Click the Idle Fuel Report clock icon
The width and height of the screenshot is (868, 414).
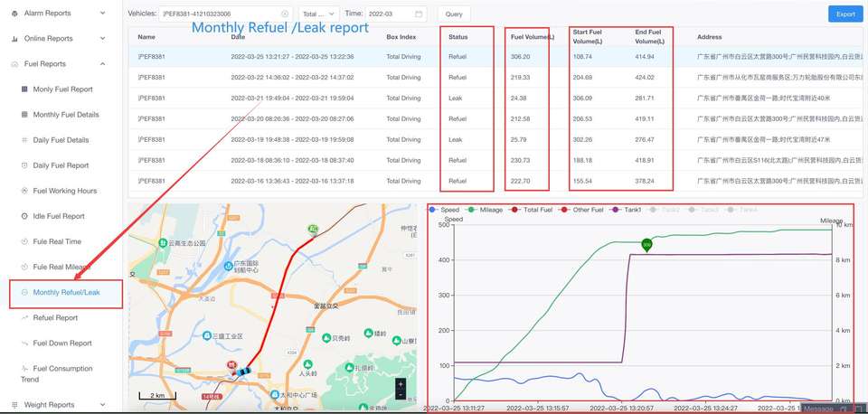pos(24,216)
